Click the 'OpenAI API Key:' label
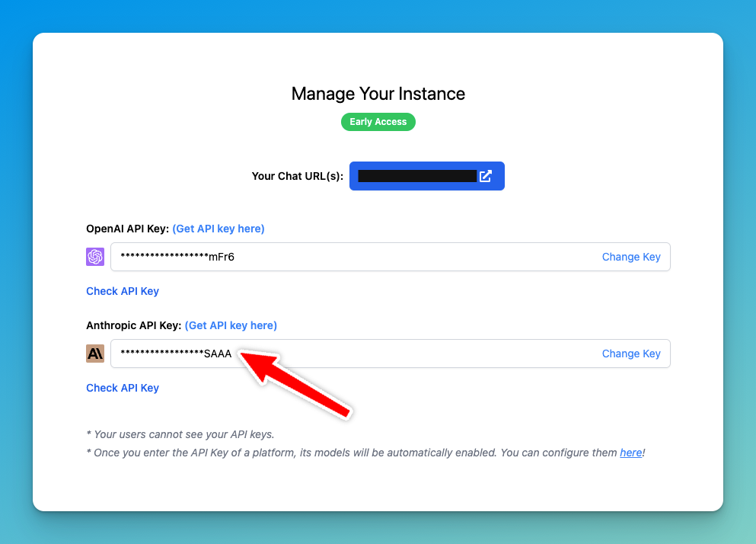Viewport: 756px width, 544px height. 127,229
